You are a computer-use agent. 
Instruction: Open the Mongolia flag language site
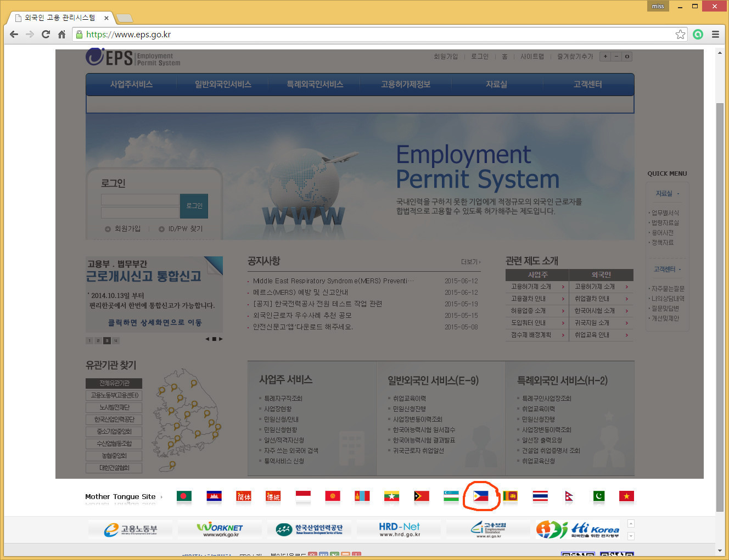[x=362, y=496]
